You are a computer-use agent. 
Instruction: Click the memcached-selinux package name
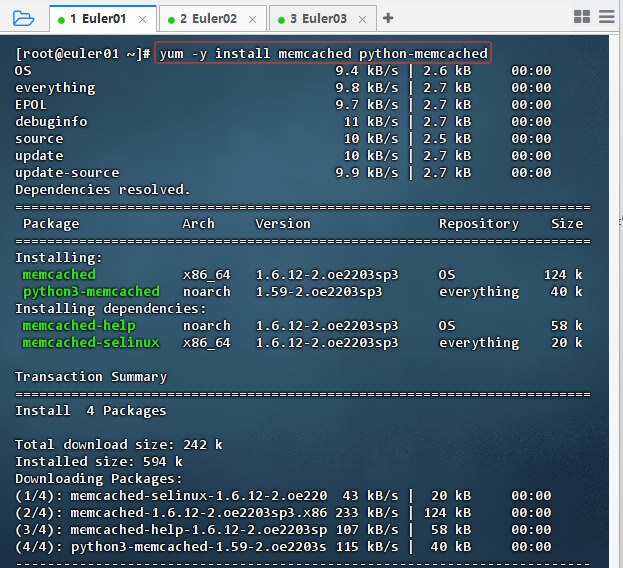click(x=91, y=342)
